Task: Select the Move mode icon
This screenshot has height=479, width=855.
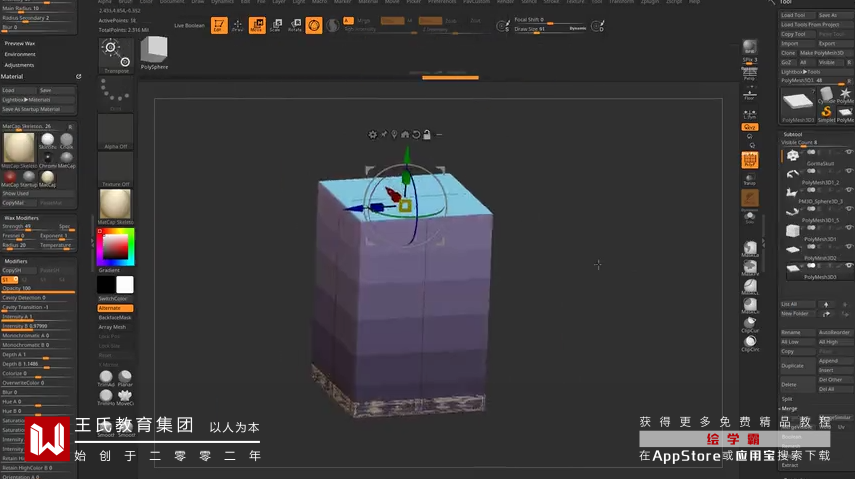Action: pyautogui.click(x=257, y=25)
